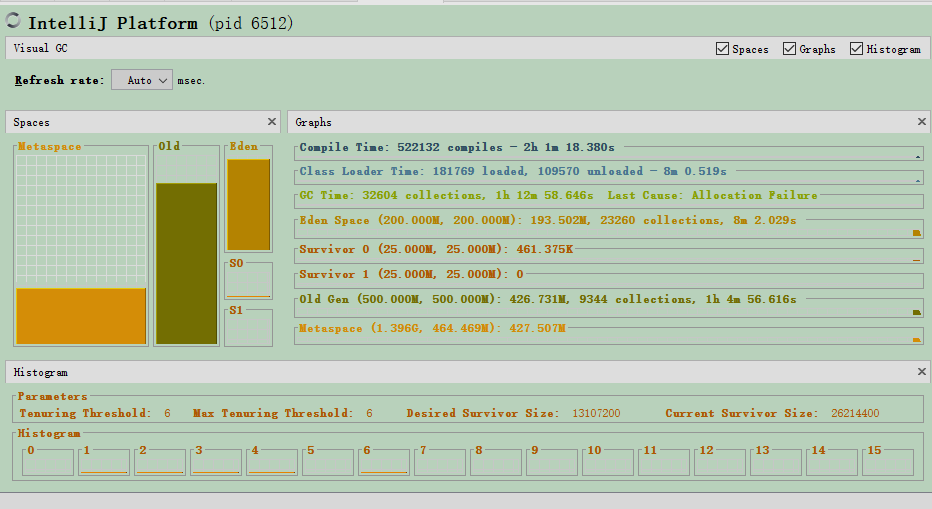Image resolution: width=932 pixels, height=509 pixels.
Task: Toggle the Spaces checkbox
Action: point(722,49)
